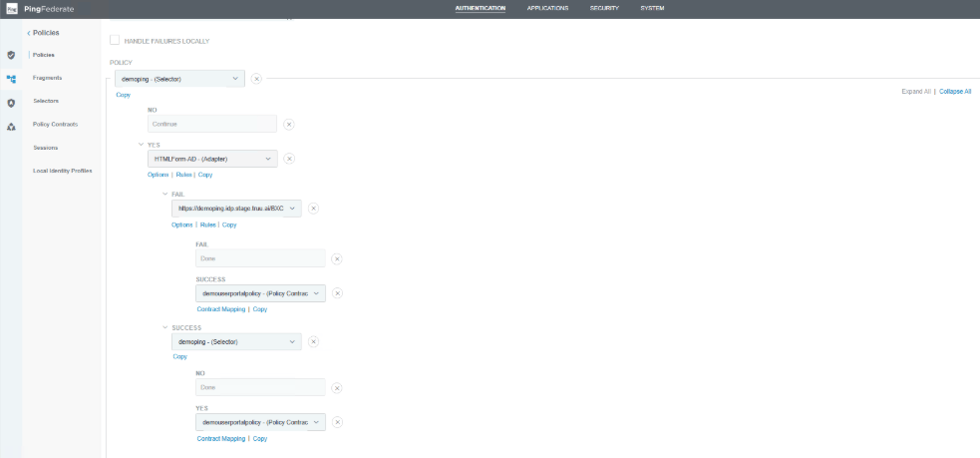
Task: Click Rules under https://demoping.idp node
Action: click(208, 225)
